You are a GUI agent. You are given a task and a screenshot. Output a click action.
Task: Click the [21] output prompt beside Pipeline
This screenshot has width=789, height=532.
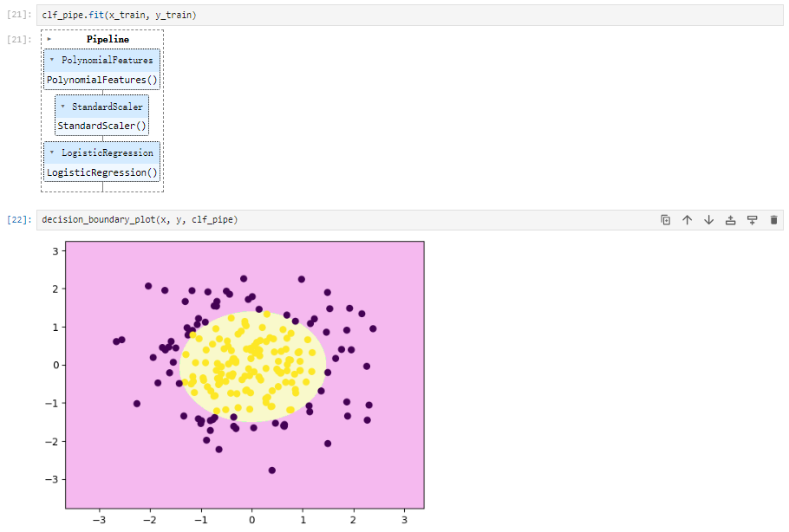pos(19,39)
